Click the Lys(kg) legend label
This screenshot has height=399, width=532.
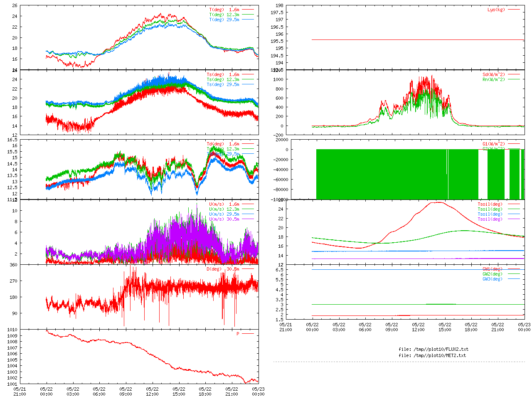click(496, 10)
